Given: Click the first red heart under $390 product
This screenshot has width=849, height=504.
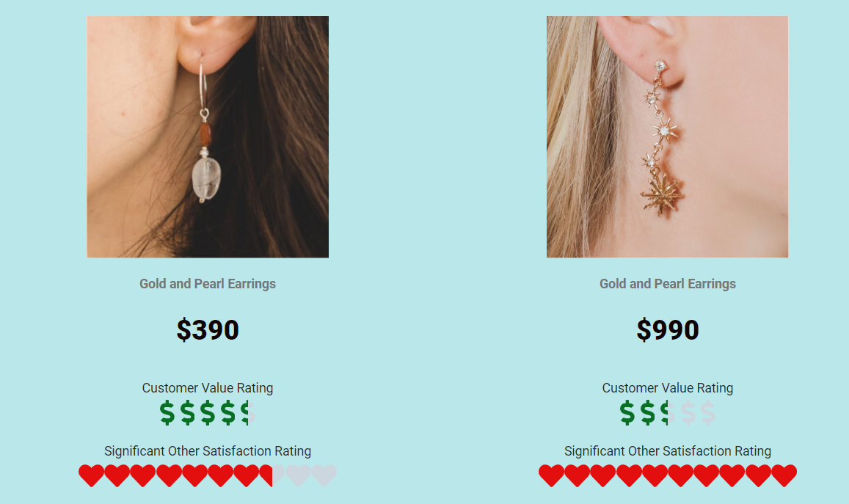Looking at the screenshot, I should (x=91, y=475).
